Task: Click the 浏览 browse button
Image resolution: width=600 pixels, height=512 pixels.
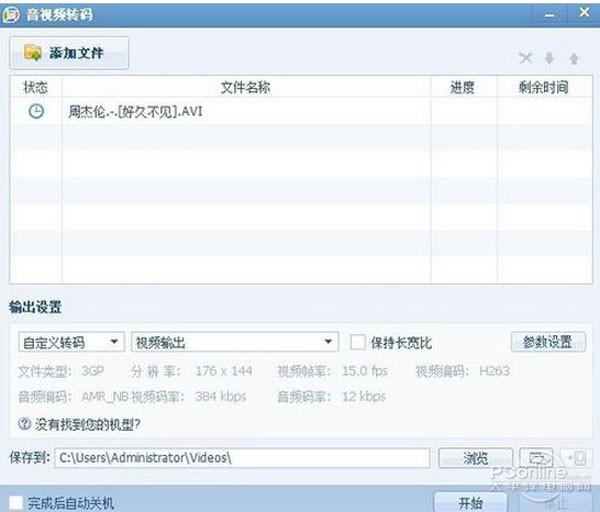Action: [475, 458]
